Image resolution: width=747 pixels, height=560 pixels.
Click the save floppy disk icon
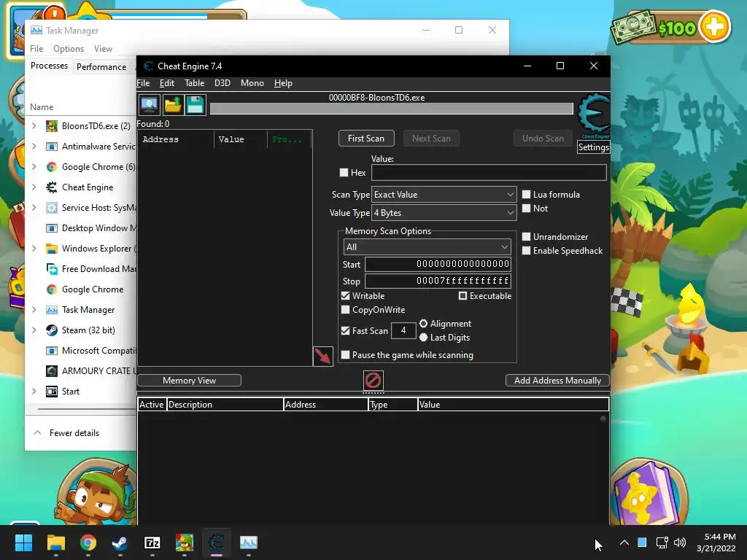coord(195,105)
